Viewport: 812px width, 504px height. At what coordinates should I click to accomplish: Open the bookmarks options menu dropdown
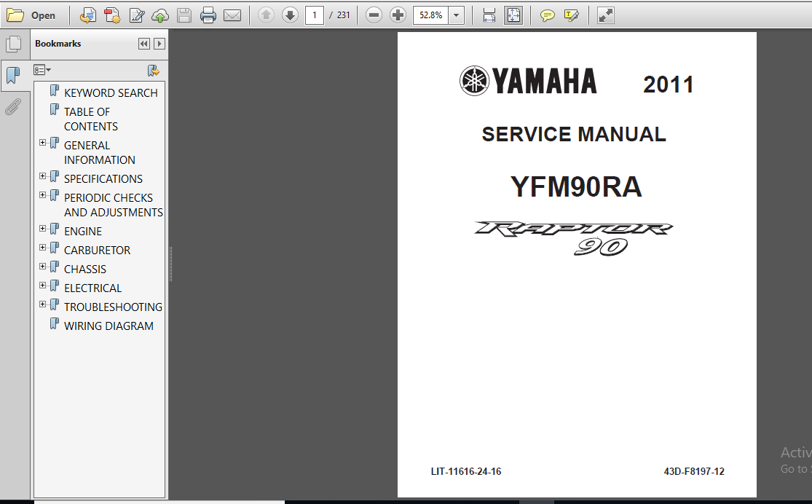pos(42,70)
